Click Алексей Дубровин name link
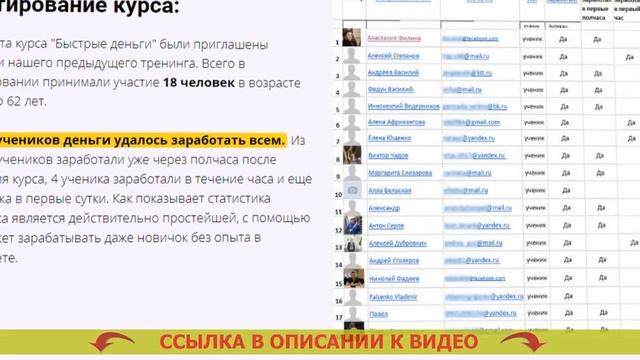 coord(398,244)
